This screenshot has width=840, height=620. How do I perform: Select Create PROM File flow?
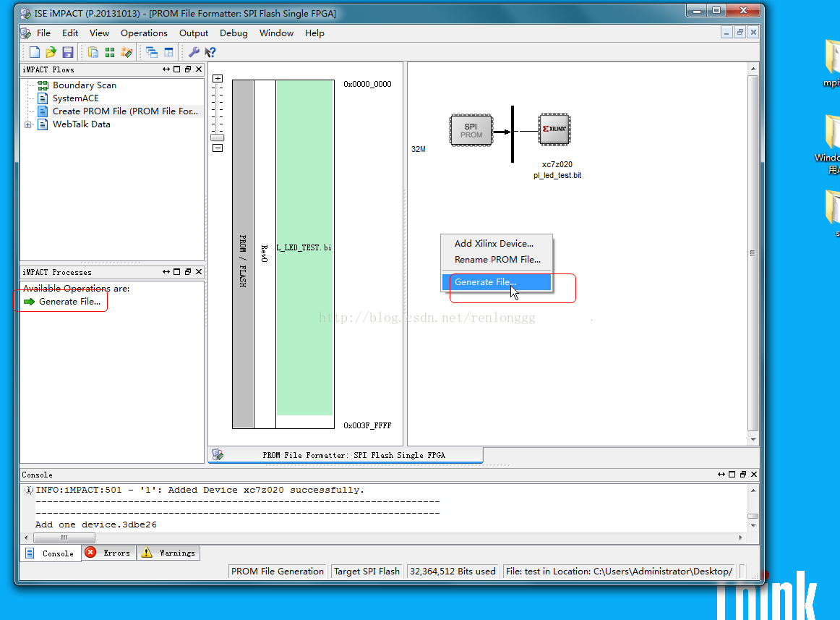tap(125, 111)
